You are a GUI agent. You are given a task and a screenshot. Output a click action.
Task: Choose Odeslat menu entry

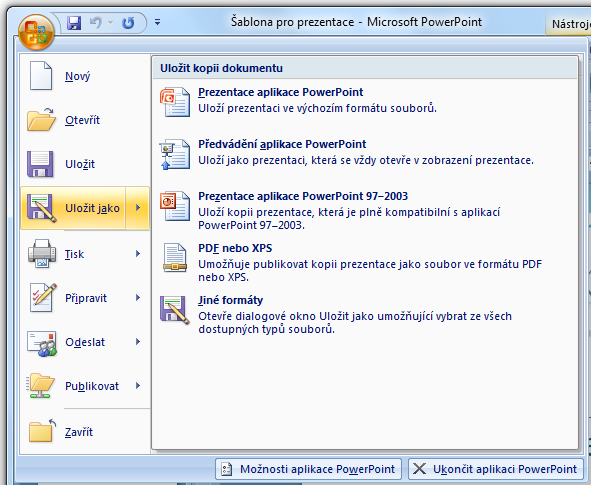(x=85, y=342)
